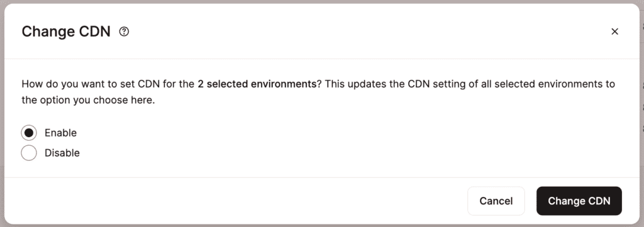Dismiss the modal using the top-right X icon
Image resolution: width=644 pixels, height=227 pixels.
click(614, 31)
